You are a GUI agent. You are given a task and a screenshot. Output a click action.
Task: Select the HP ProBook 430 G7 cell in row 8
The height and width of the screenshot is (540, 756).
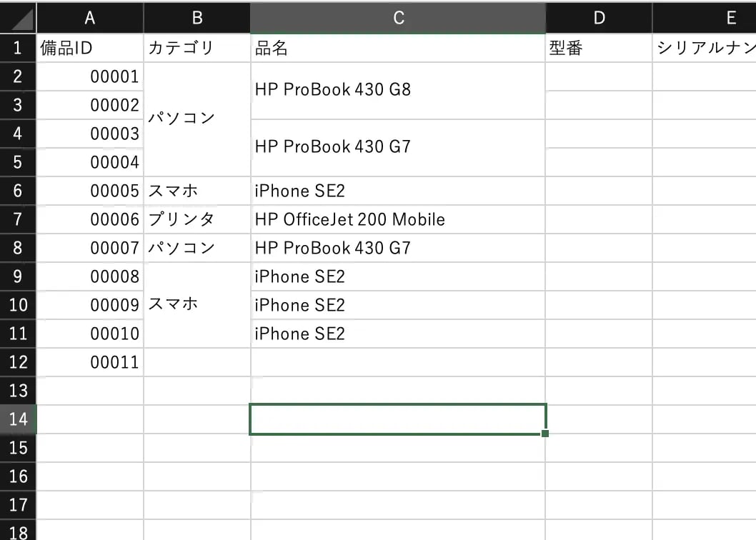(x=398, y=248)
